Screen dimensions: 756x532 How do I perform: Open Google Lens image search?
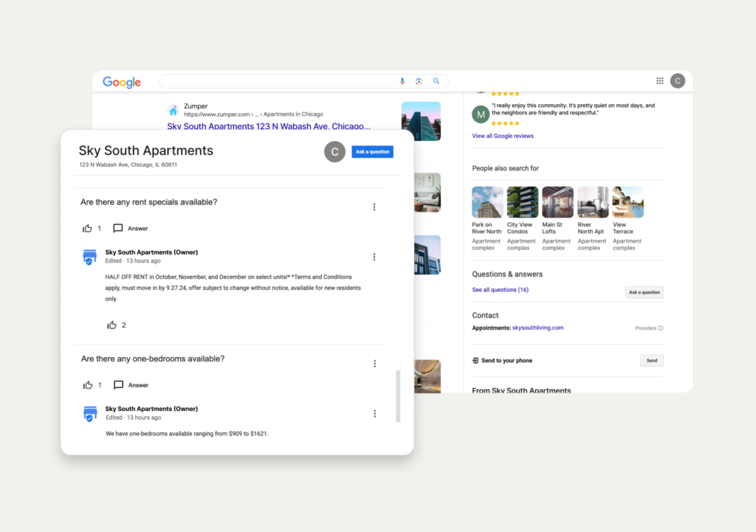(x=419, y=81)
